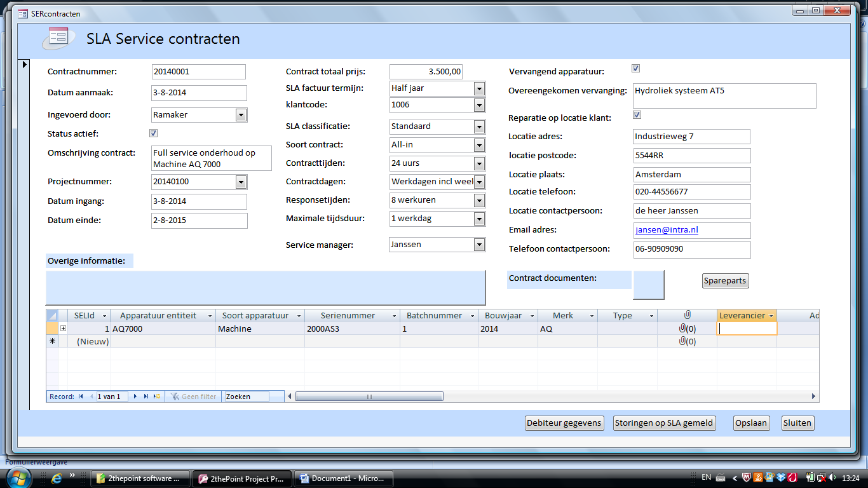Screen dimensions: 868x488
Task: Open Maximale tijdsduur dropdown
Action: coord(480,219)
